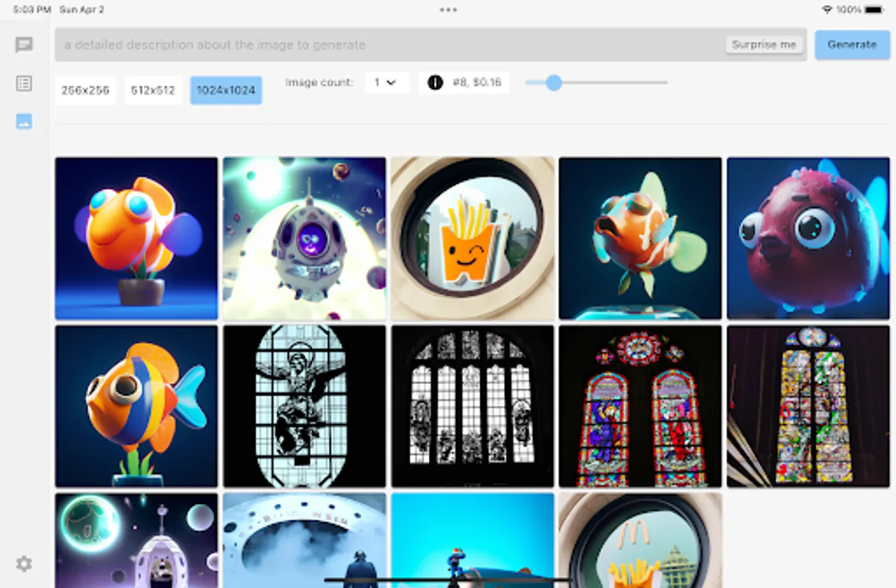The width and height of the screenshot is (896, 588).
Task: Click the Generate button
Action: tap(852, 44)
